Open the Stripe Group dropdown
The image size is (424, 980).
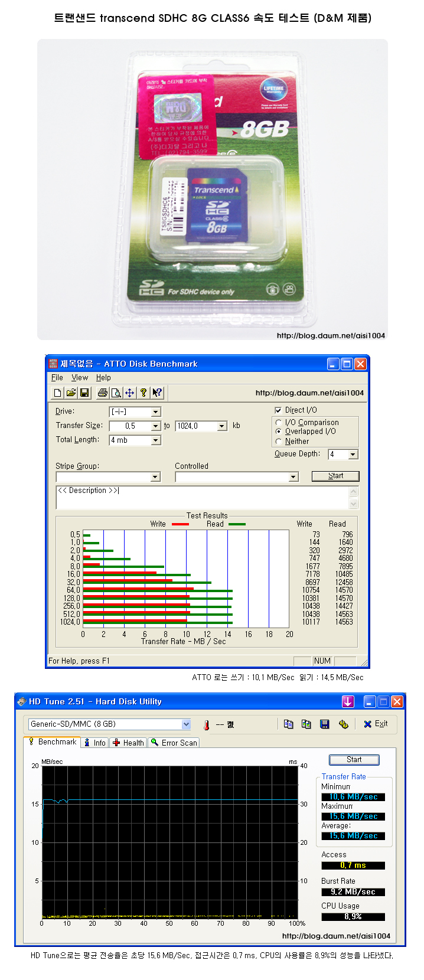pos(156,477)
